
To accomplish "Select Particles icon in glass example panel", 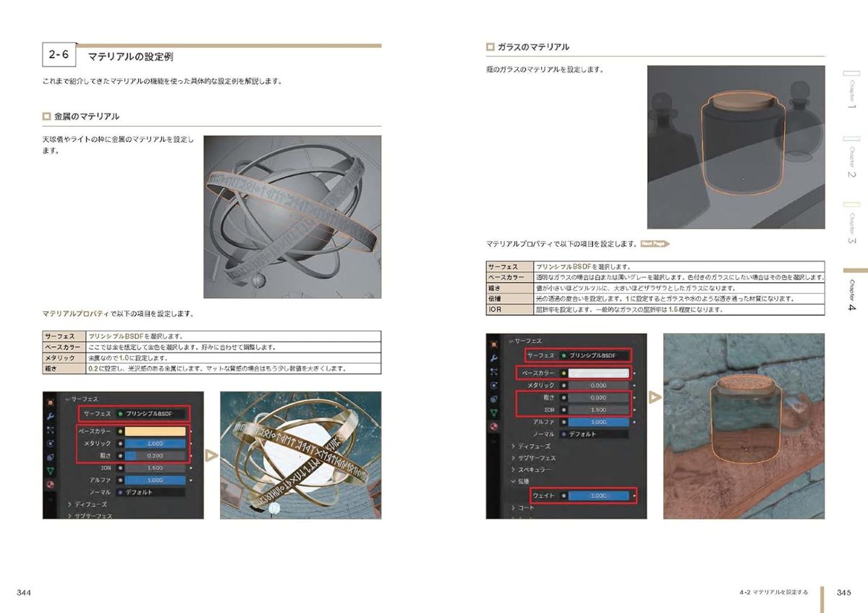I will pyautogui.click(x=494, y=371).
